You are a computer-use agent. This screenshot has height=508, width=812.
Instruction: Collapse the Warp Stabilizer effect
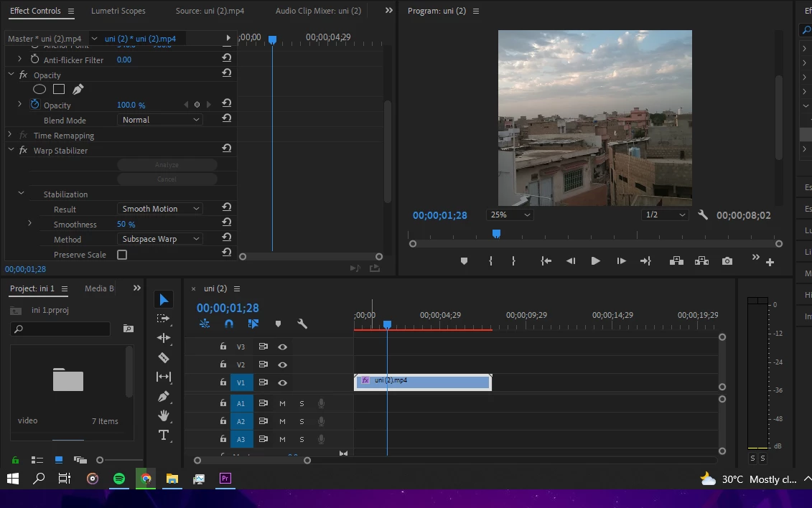click(11, 149)
